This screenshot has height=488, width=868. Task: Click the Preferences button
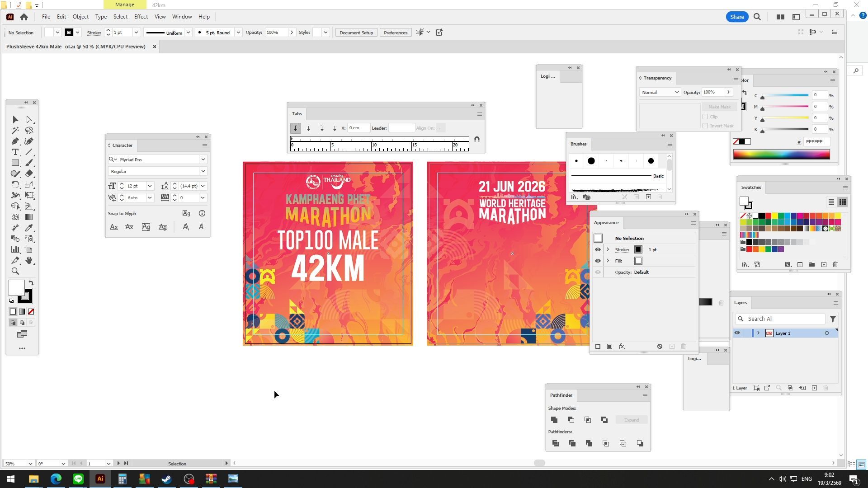(396, 33)
